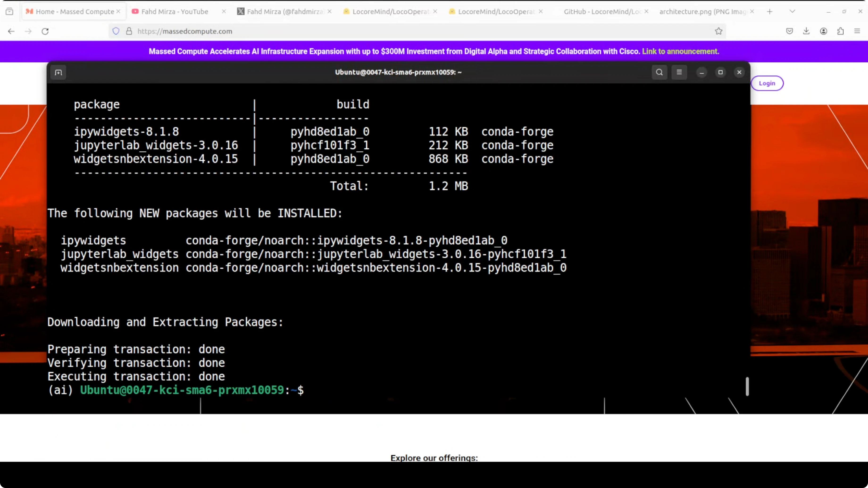Viewport: 868px width, 488px height.
Task: Click the terminal scrollbar handle
Action: [x=747, y=386]
